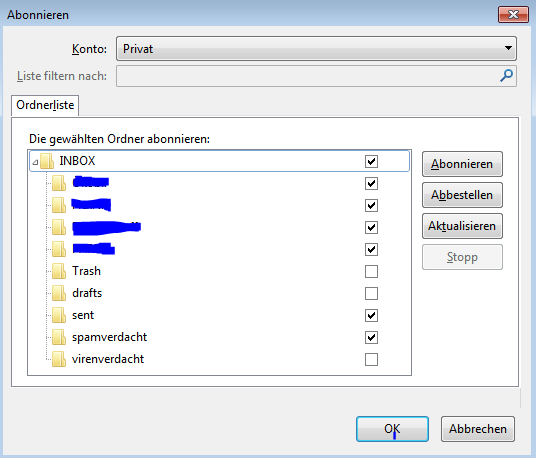Click the virenverdacht folder icon

tap(59, 359)
